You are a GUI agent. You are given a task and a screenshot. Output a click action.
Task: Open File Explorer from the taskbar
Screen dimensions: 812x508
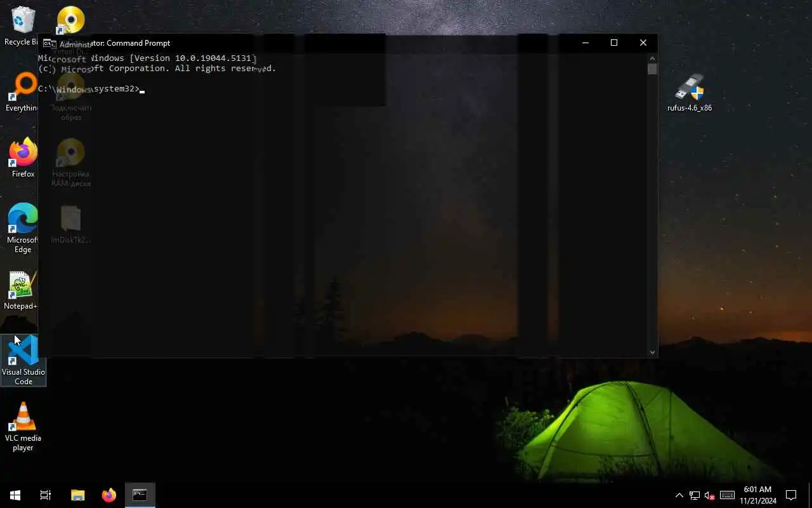77,495
